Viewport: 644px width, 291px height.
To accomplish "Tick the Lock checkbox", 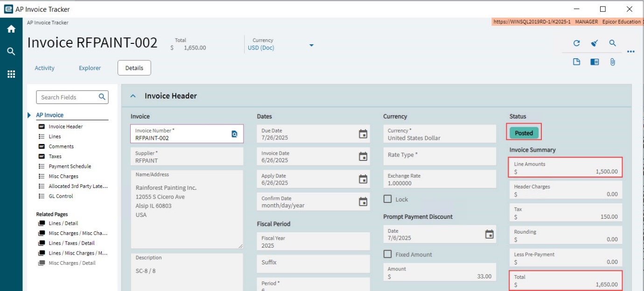I will (x=387, y=199).
